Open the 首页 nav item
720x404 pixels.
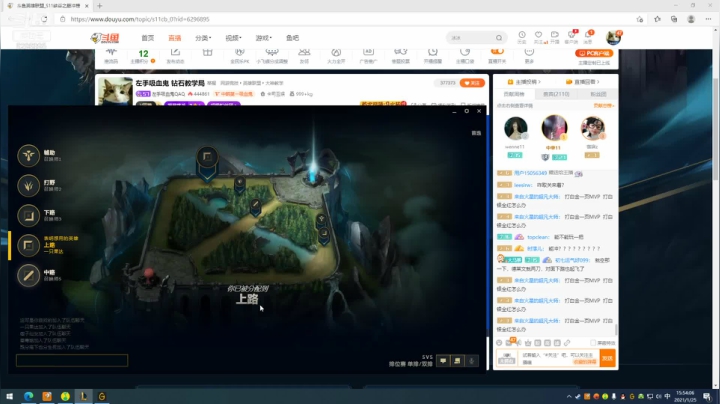[148, 38]
